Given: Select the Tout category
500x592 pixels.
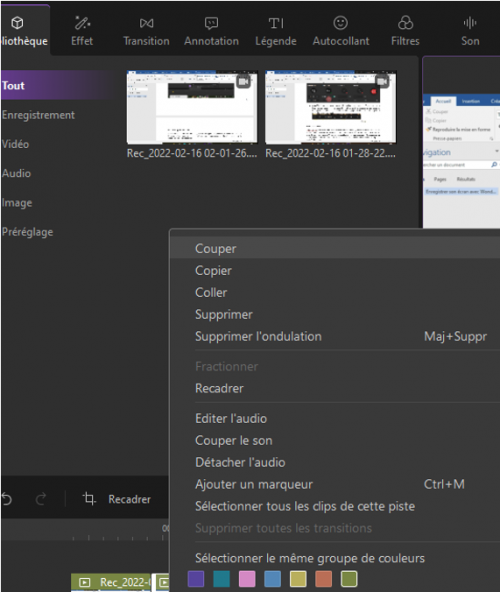Looking at the screenshot, I should coord(57,85).
